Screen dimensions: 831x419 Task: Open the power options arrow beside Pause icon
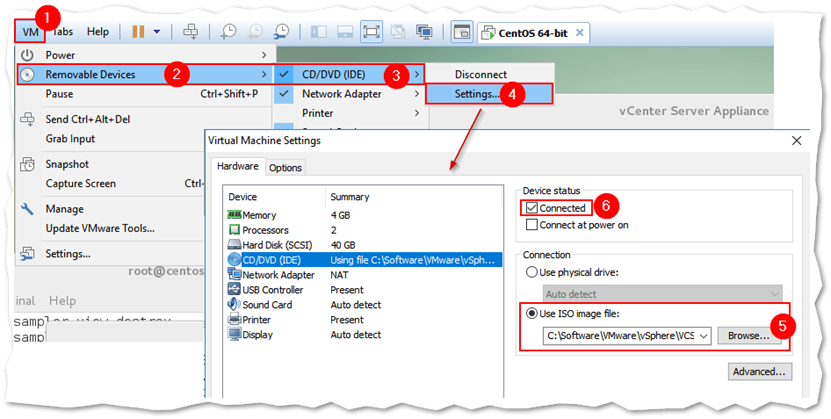[x=157, y=32]
